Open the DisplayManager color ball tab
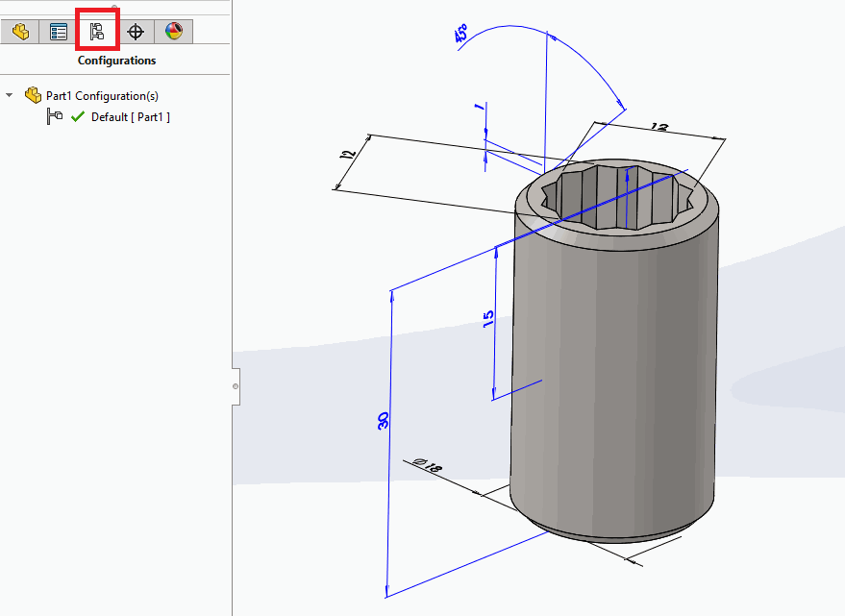 [173, 32]
